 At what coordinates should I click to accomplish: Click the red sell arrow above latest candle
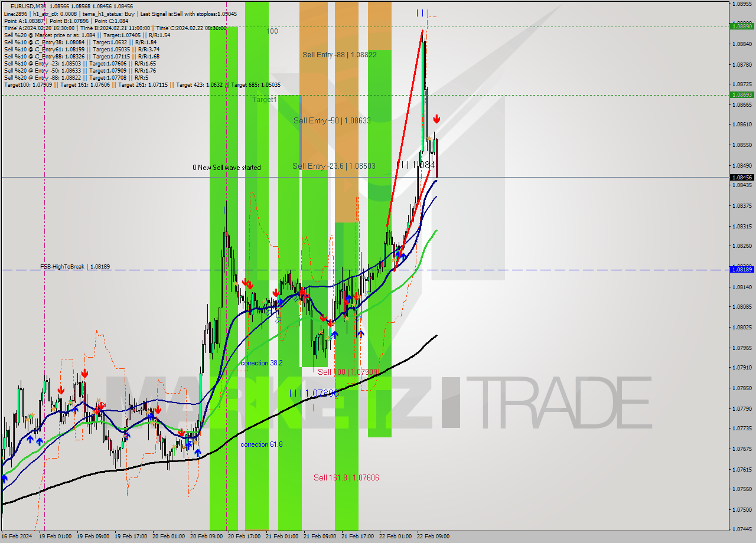[436, 119]
